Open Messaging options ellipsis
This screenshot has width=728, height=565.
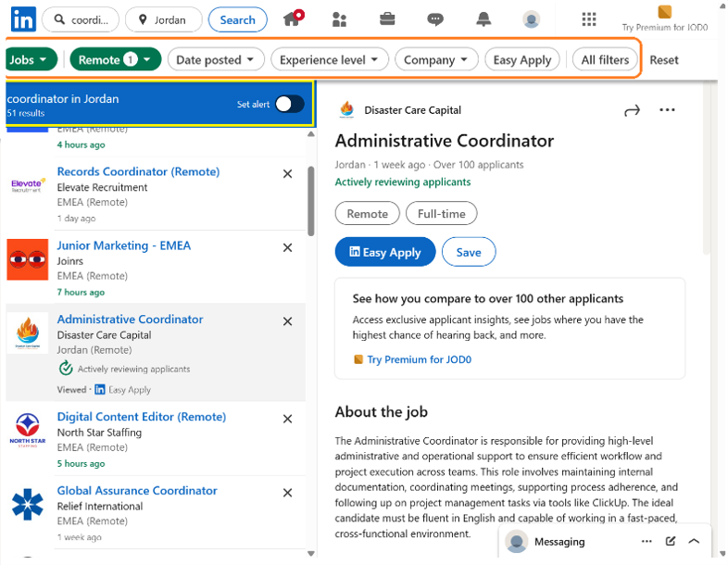coord(646,541)
